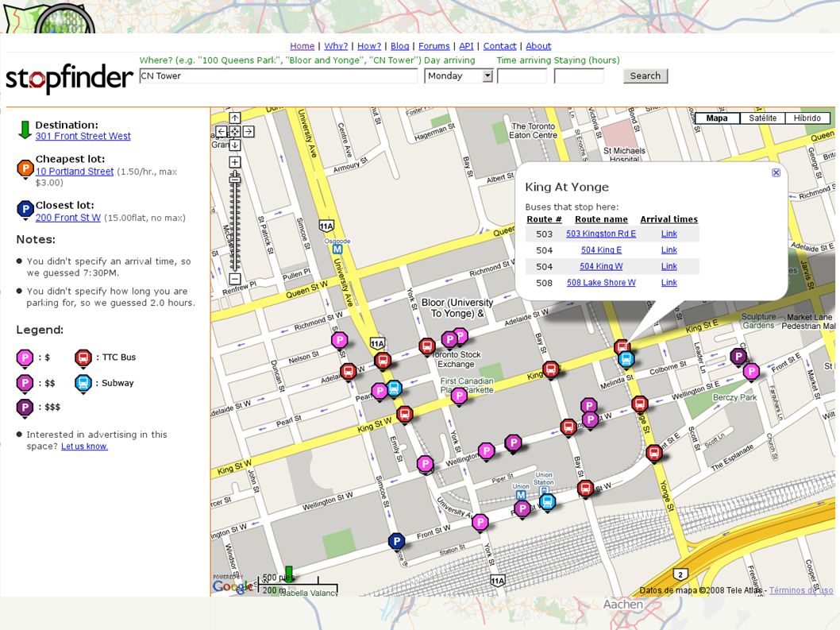Image resolution: width=840 pixels, height=630 pixels.
Task: Click the TTC bus marker on Yonge at Wellington
Action: point(640,404)
